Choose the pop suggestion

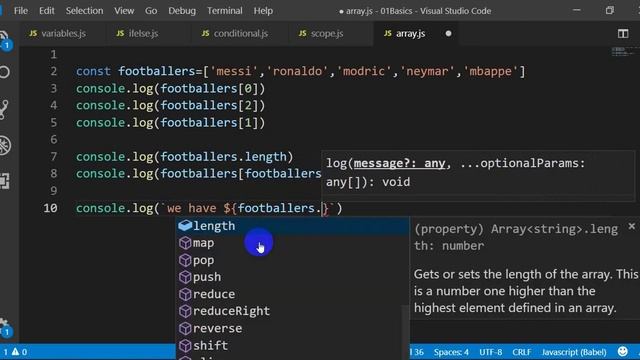(293, 260)
